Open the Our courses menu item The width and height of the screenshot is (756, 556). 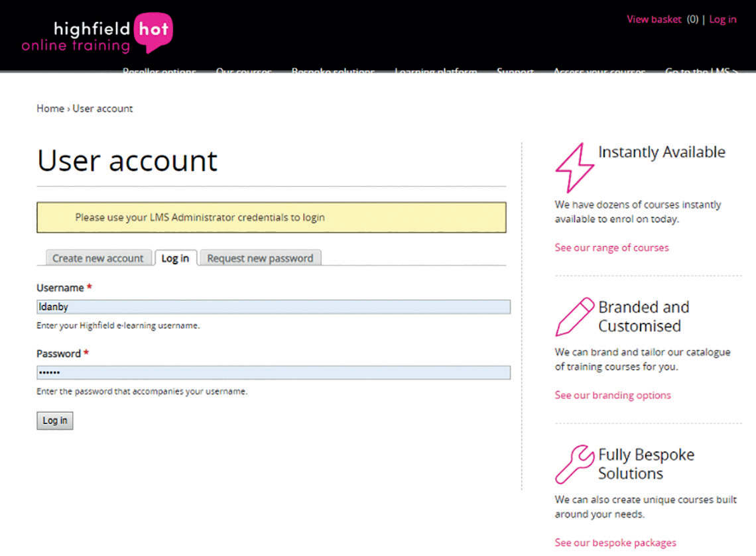click(x=243, y=71)
